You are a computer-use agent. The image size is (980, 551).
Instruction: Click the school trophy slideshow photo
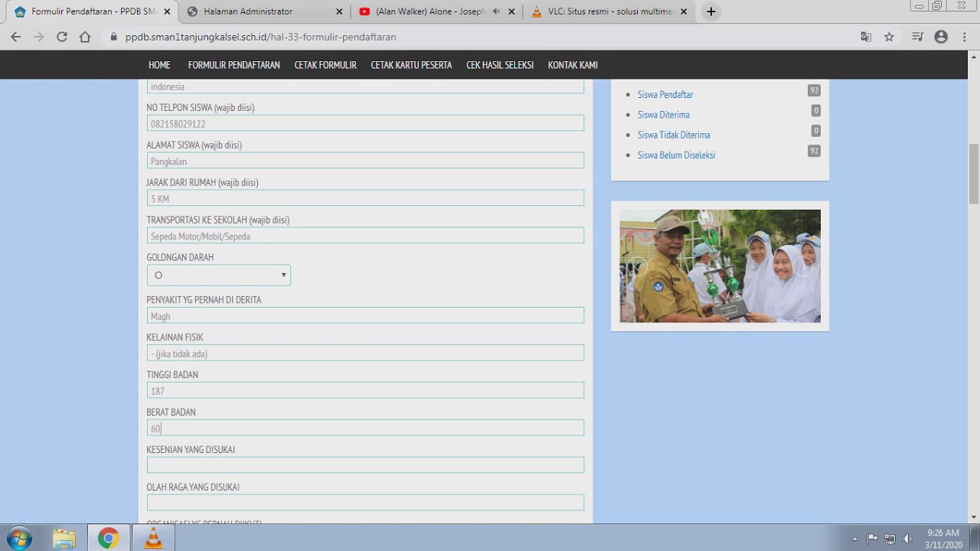tap(720, 266)
